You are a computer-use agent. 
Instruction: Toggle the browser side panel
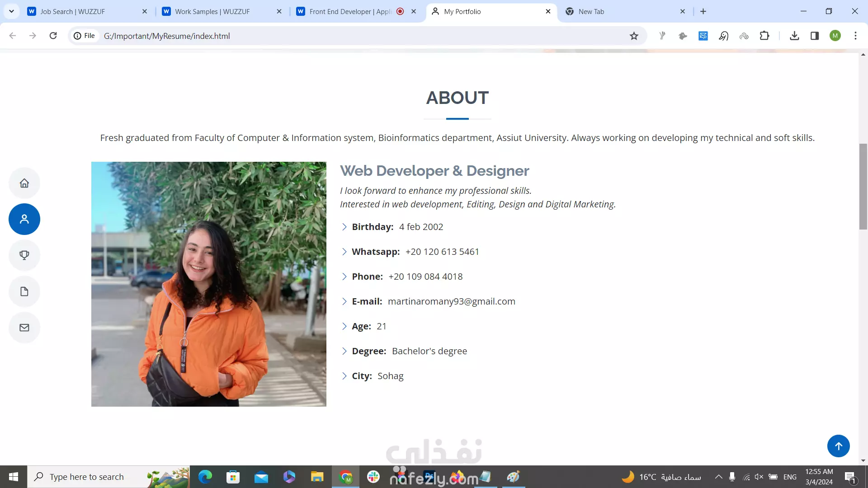pyautogui.click(x=815, y=36)
